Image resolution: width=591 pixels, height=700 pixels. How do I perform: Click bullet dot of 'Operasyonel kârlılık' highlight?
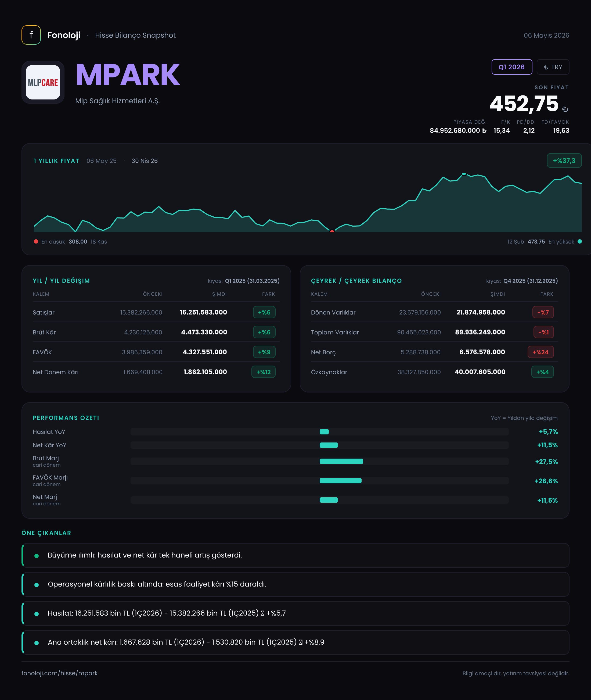coord(37,585)
